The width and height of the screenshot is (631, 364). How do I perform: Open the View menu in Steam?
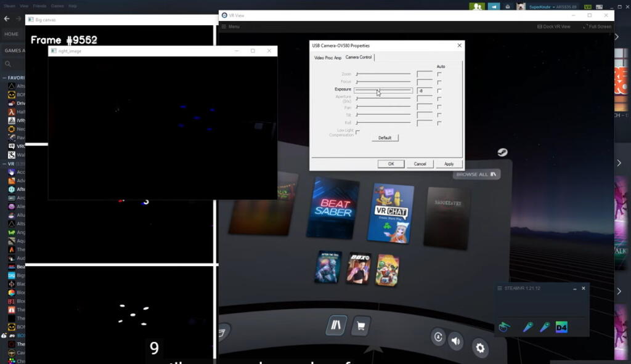click(23, 6)
